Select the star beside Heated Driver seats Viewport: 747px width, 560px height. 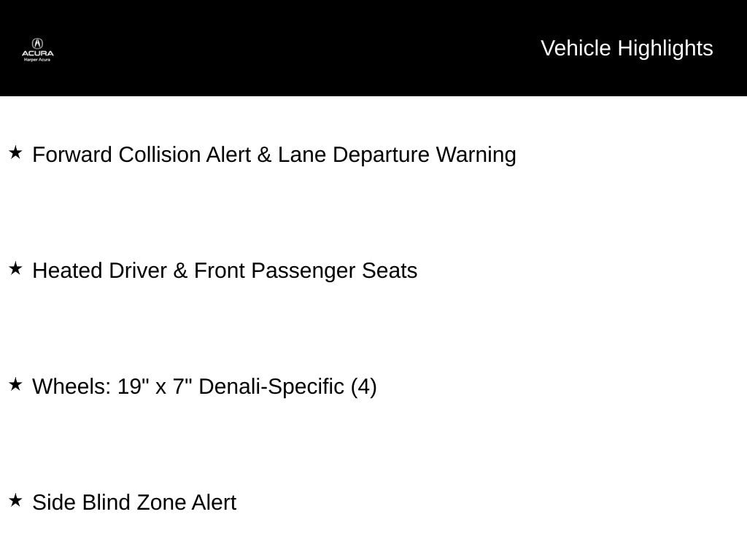pos(15,268)
